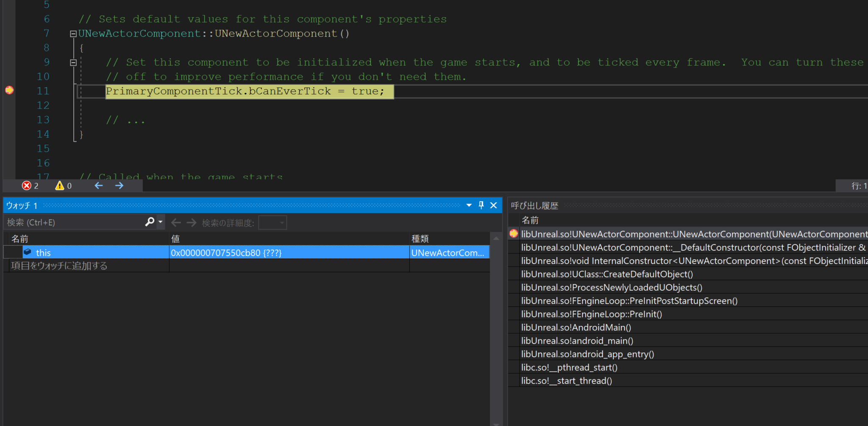The image size is (868, 426).
Task: Open the search options dropdown beside the magnifier
Action: click(160, 222)
